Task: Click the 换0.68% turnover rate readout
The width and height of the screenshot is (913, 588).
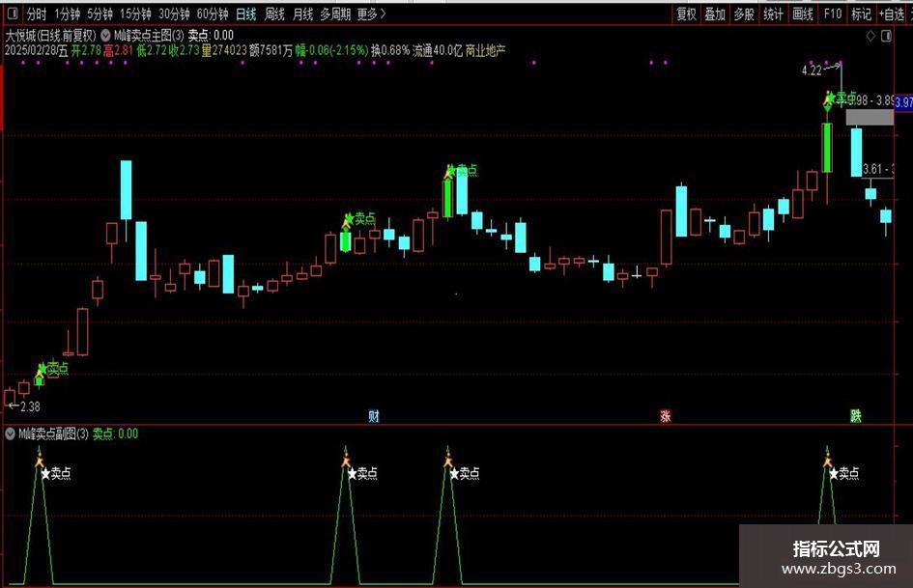Action: [x=390, y=50]
